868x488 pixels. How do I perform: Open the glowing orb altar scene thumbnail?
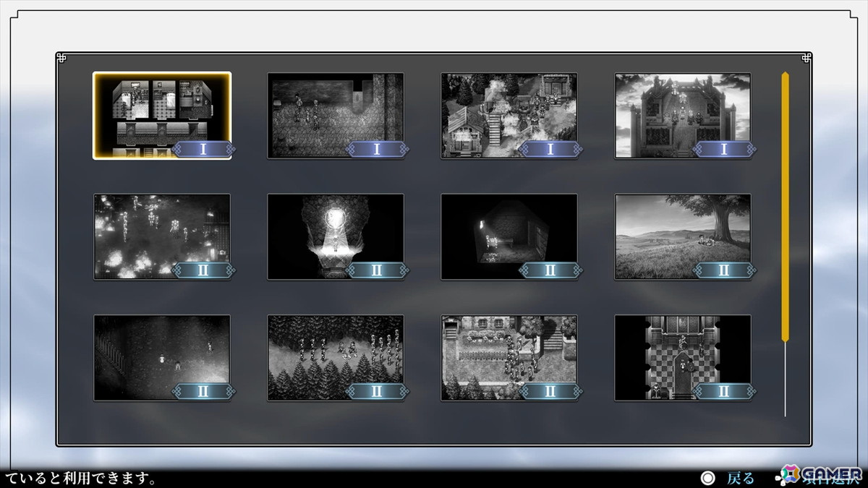point(336,236)
